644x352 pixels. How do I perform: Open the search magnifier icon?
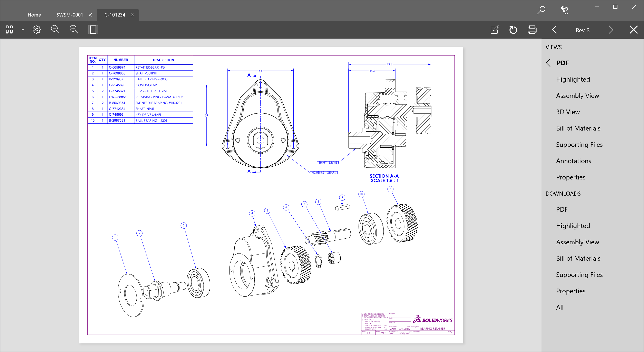[x=541, y=10]
